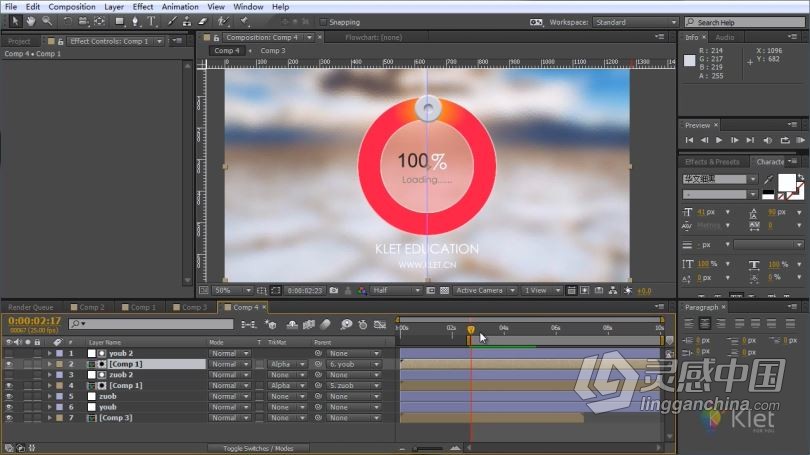This screenshot has width=810, height=455.
Task: Switch to the Comp 2 timeline tab
Action: click(88, 307)
